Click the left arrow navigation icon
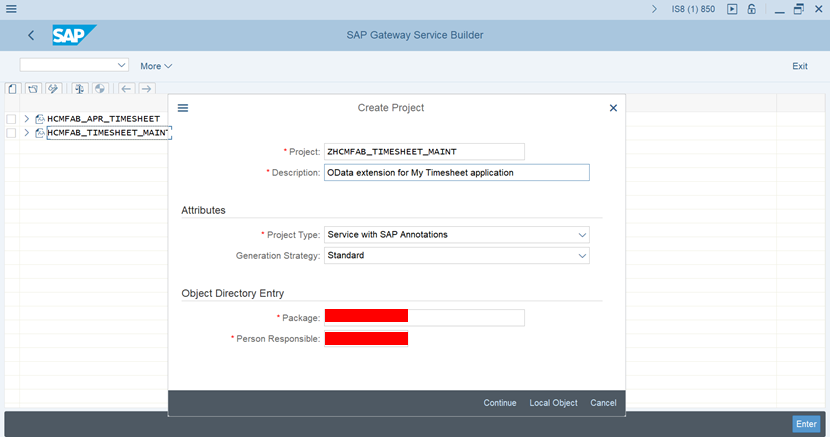This screenshot has height=437, width=830. click(126, 89)
